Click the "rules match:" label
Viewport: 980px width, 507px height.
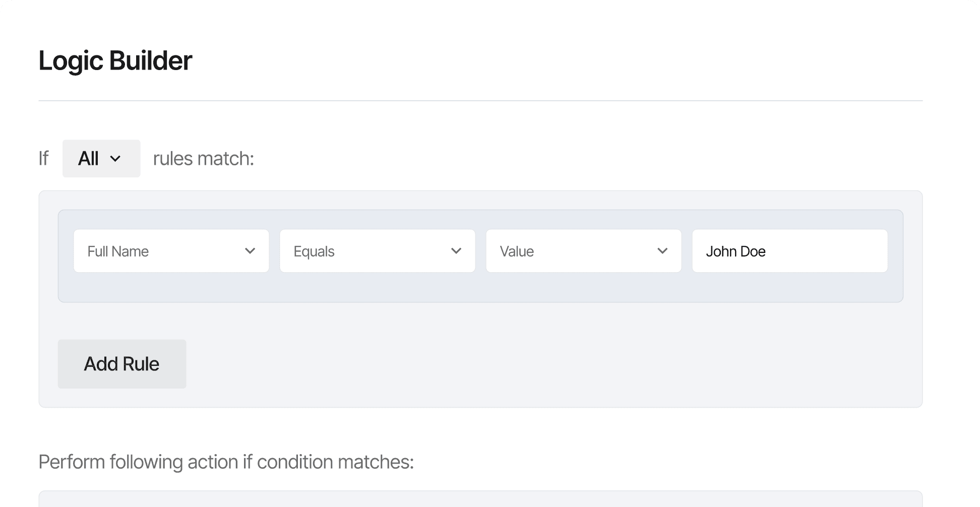point(203,159)
